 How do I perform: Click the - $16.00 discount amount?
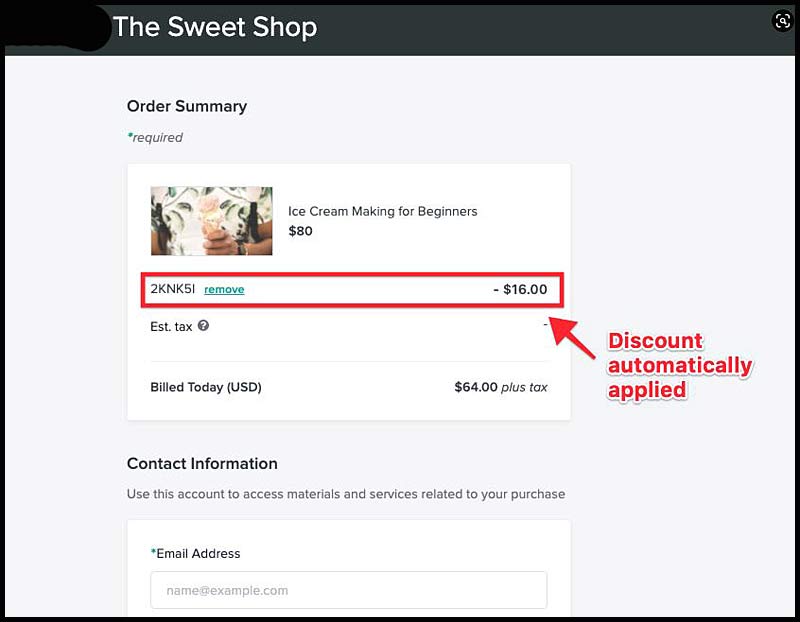pyautogui.click(x=520, y=289)
